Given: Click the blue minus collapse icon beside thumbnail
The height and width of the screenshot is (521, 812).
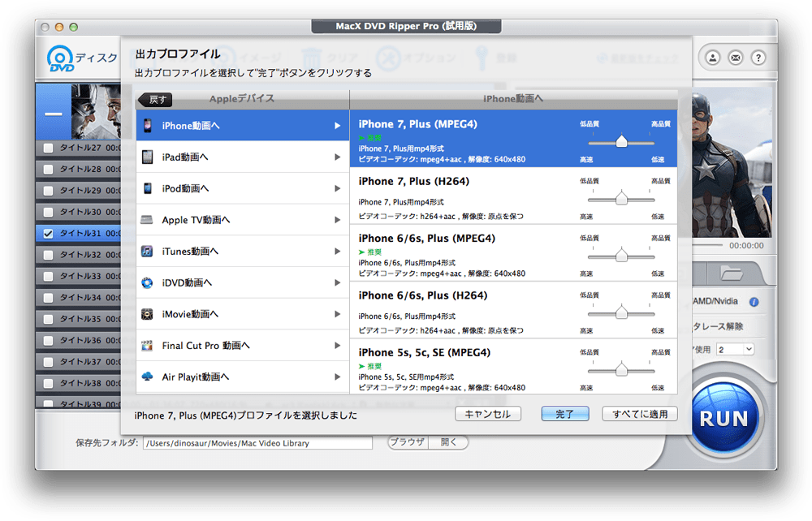Looking at the screenshot, I should tap(53, 114).
